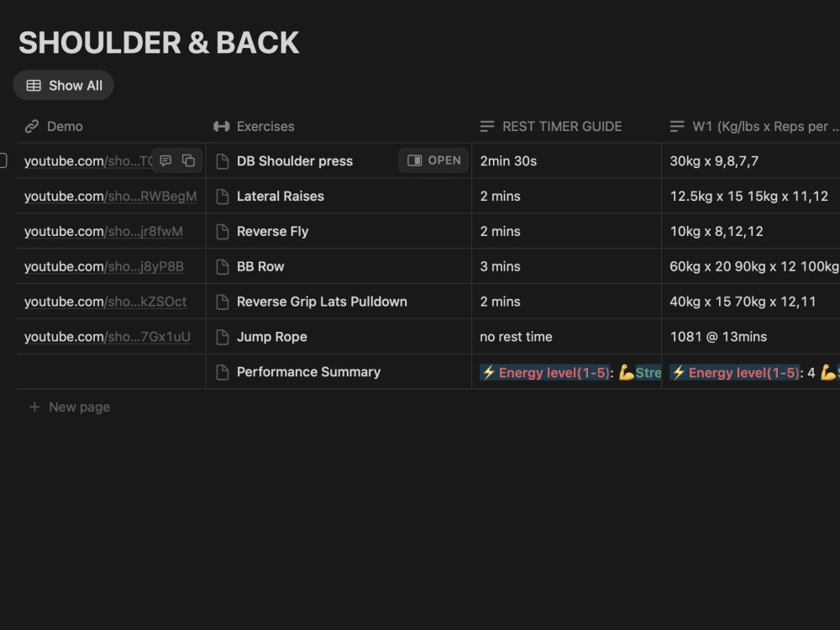Click the 1081 @ 13mins cell
840x630 pixels.
pos(750,337)
